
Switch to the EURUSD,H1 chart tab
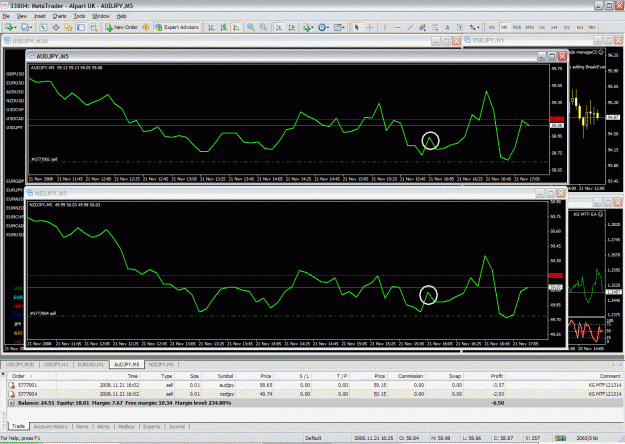point(90,365)
